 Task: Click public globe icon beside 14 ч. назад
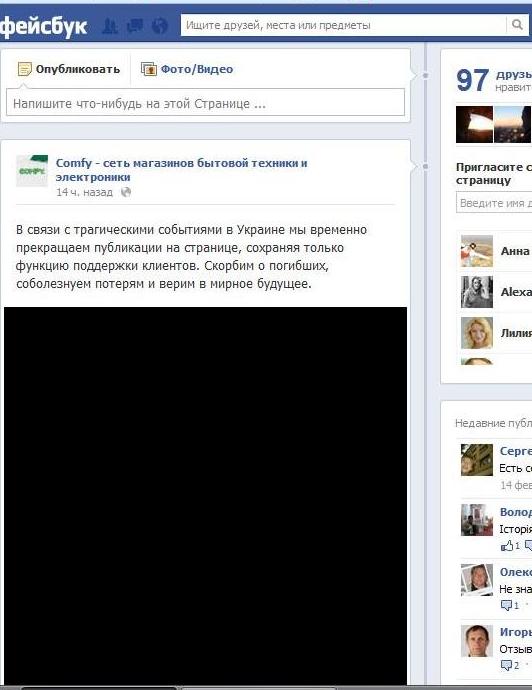coord(126,192)
